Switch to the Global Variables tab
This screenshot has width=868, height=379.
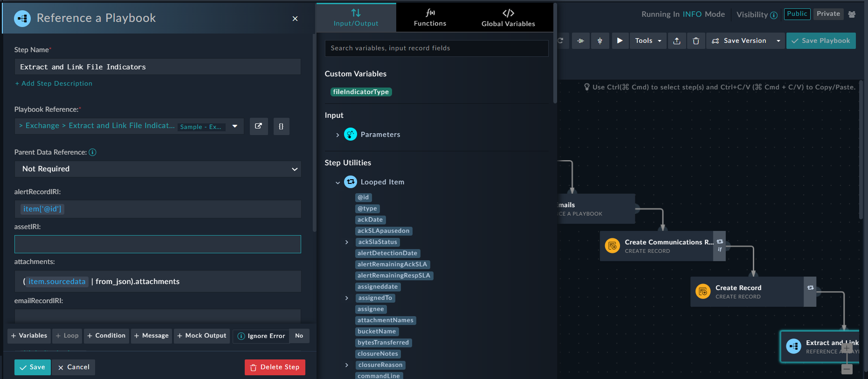click(508, 18)
